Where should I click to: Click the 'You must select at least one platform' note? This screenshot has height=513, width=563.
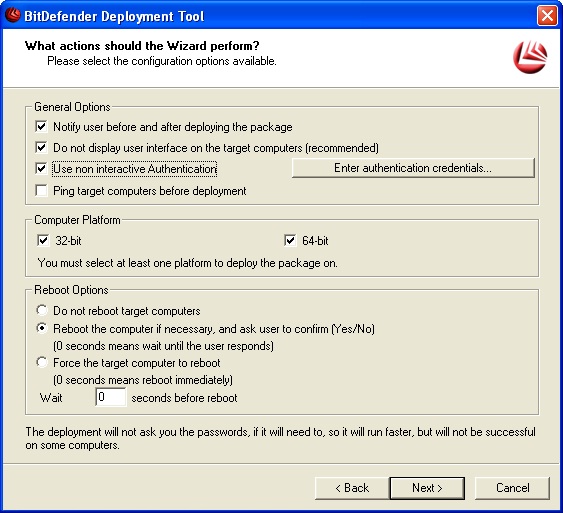(x=187, y=263)
